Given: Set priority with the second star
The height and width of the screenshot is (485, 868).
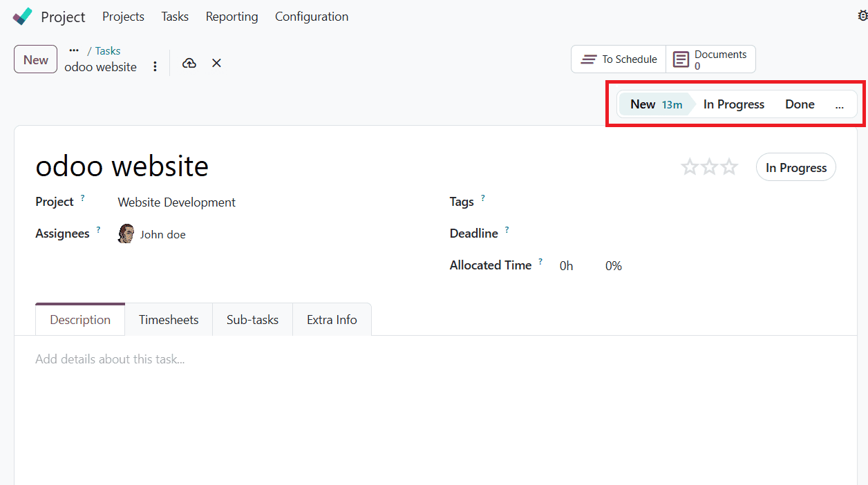Looking at the screenshot, I should click(x=710, y=167).
